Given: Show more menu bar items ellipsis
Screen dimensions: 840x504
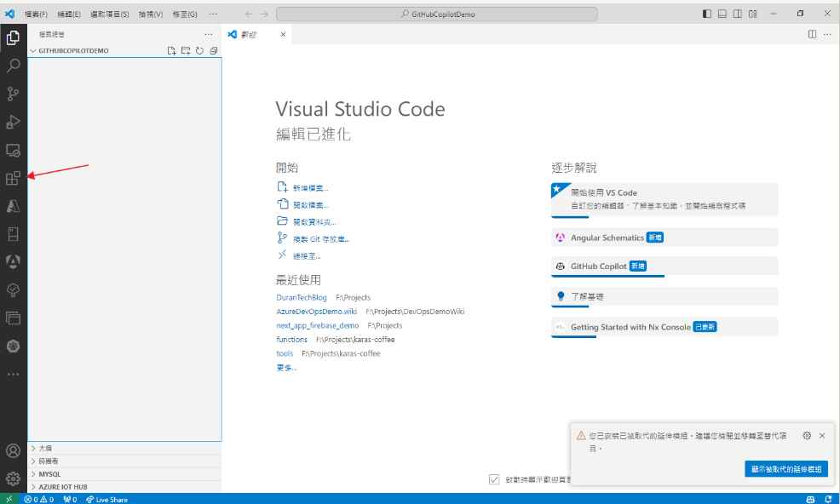Looking at the screenshot, I should click(x=213, y=14).
